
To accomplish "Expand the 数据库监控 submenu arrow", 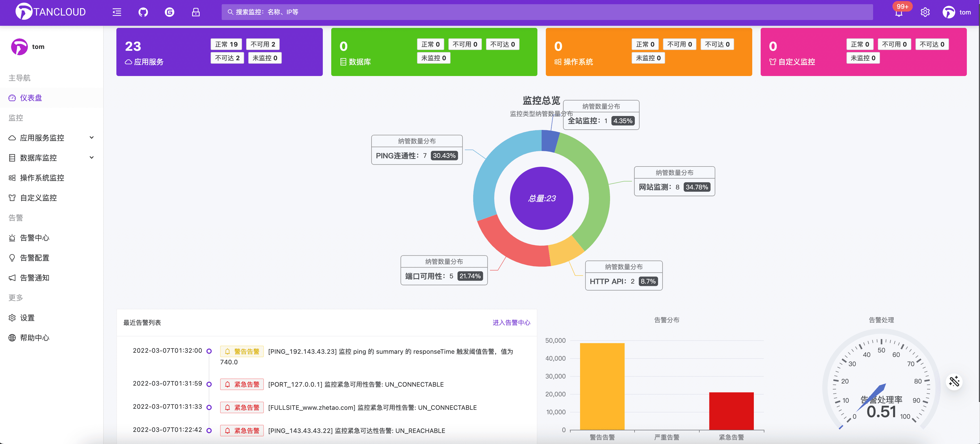I will coord(91,157).
